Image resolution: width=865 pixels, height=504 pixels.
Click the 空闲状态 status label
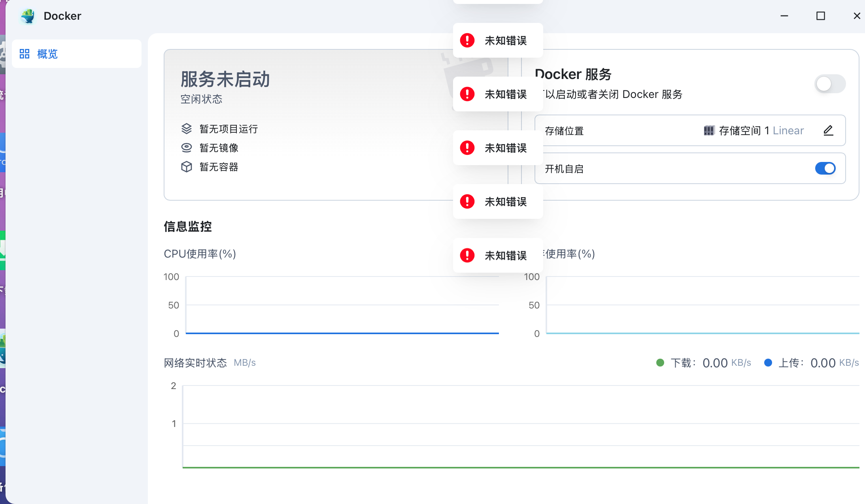pyautogui.click(x=202, y=99)
